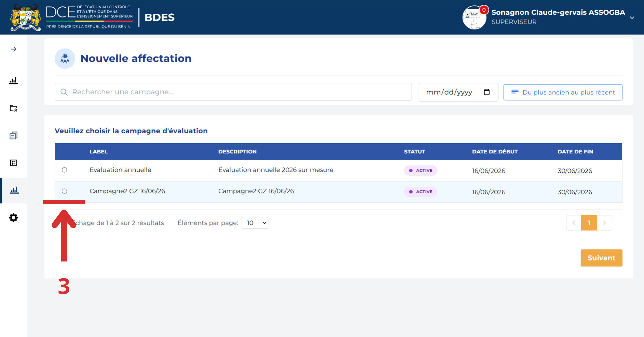
Task: Click the DATE DE FIN column header
Action: [x=575, y=151]
